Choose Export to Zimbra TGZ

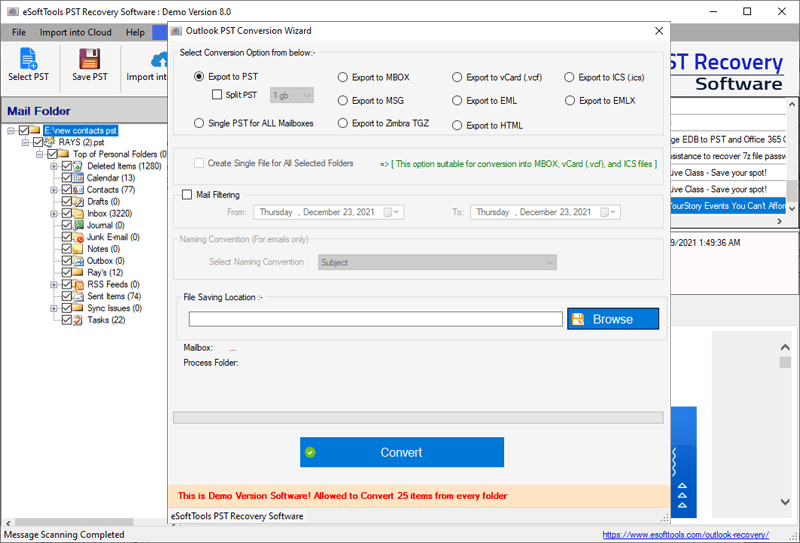[343, 123]
